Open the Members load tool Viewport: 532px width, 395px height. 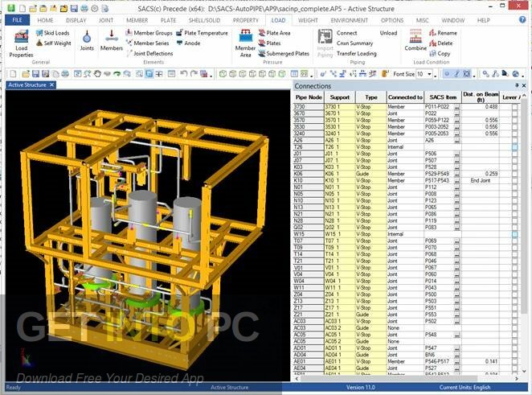(x=111, y=40)
